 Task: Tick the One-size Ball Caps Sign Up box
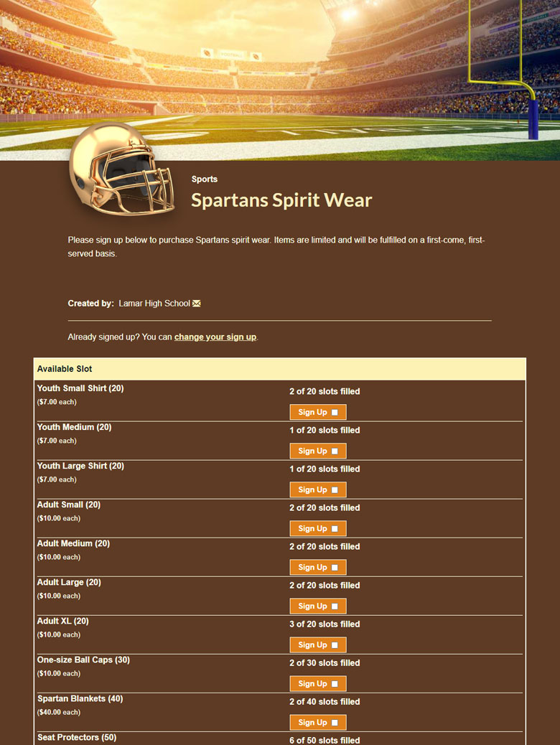tap(335, 684)
